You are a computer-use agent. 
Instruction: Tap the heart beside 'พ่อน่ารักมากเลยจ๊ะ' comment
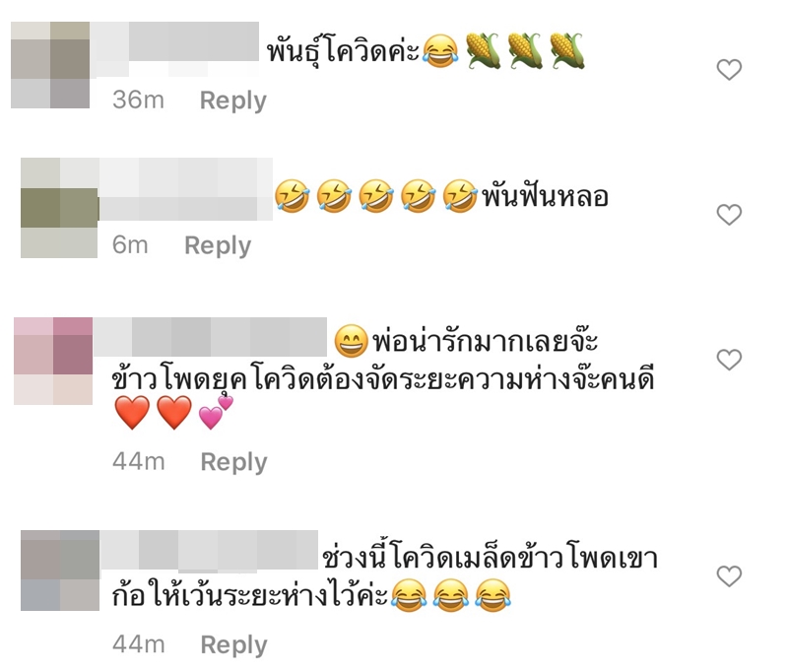pos(729,360)
